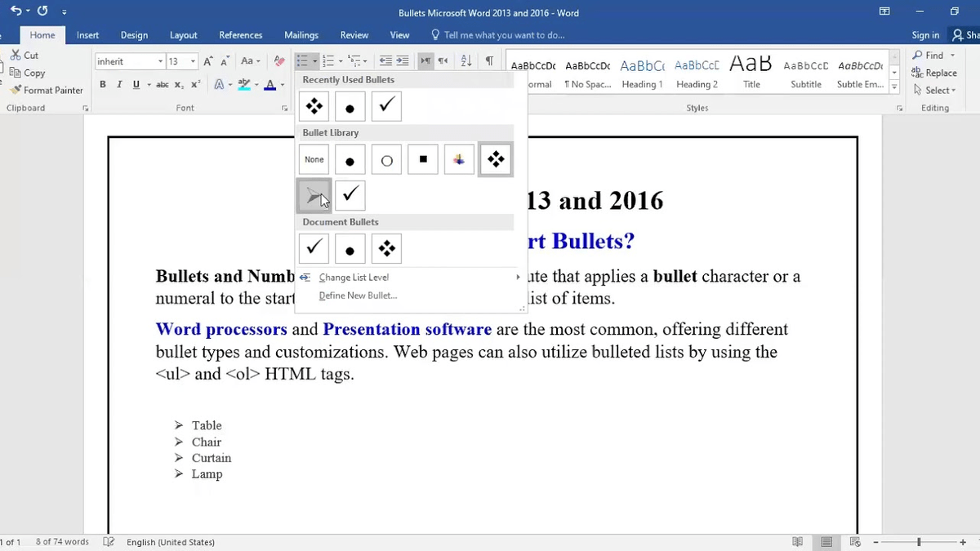Pick the arrow bullet in Bullet Library

click(x=314, y=196)
